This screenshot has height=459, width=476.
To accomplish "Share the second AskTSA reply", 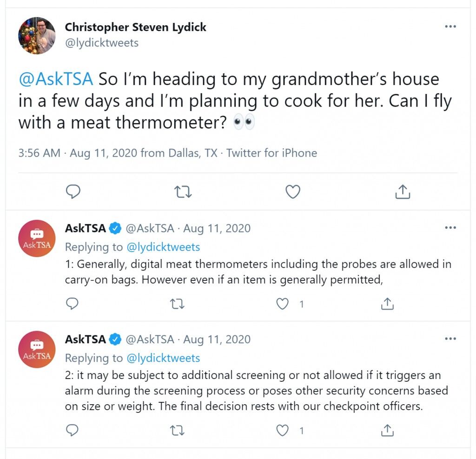I will [387, 430].
